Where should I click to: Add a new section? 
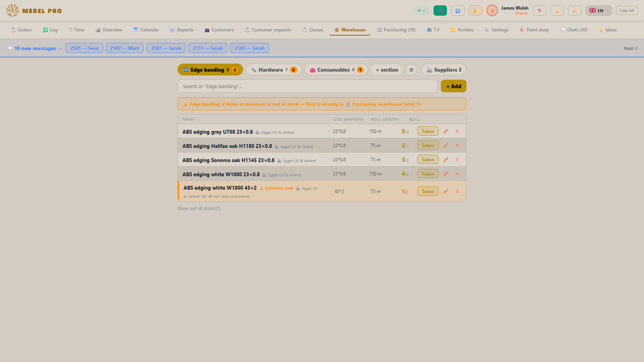coord(387,70)
